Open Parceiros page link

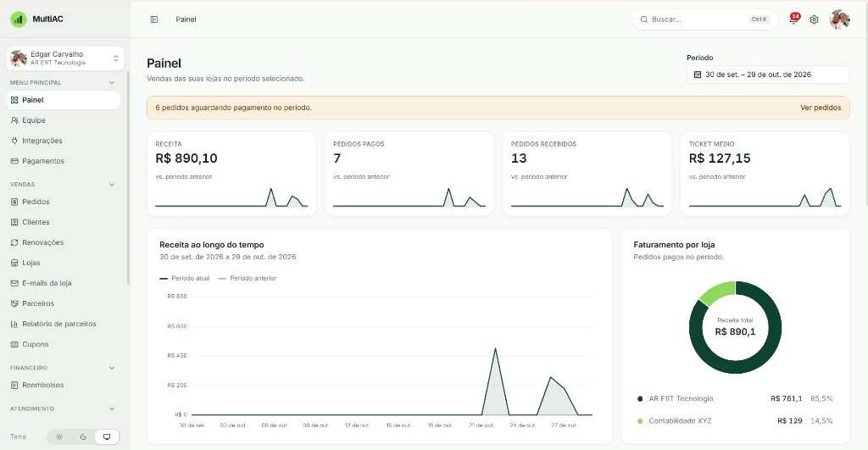pyautogui.click(x=63, y=303)
